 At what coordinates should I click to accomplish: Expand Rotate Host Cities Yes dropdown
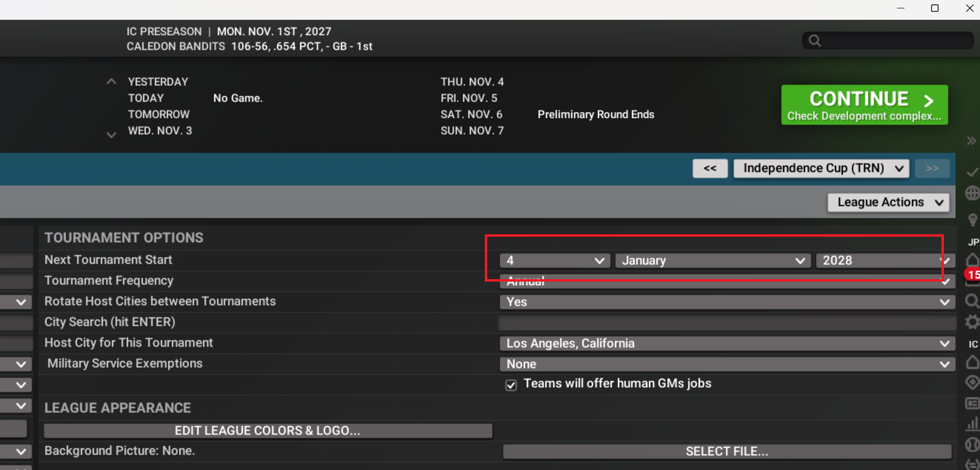727,302
